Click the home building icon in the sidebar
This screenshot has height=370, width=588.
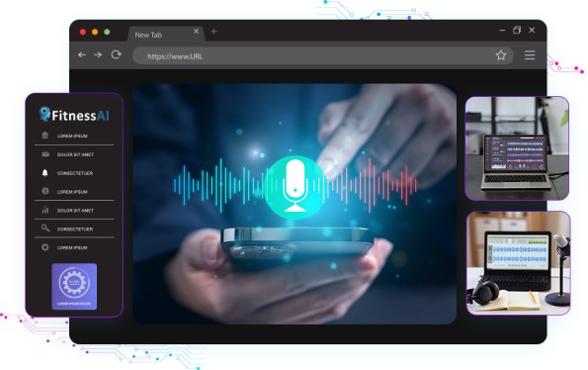point(45,136)
